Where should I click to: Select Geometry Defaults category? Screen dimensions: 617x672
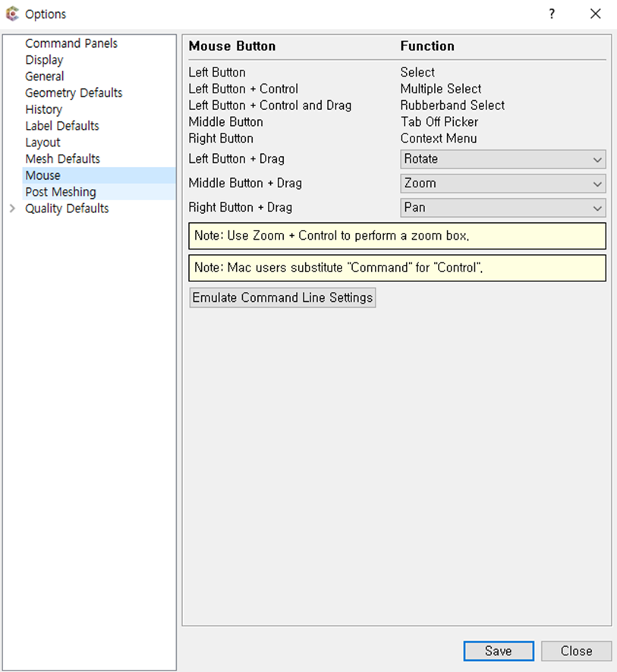point(74,93)
